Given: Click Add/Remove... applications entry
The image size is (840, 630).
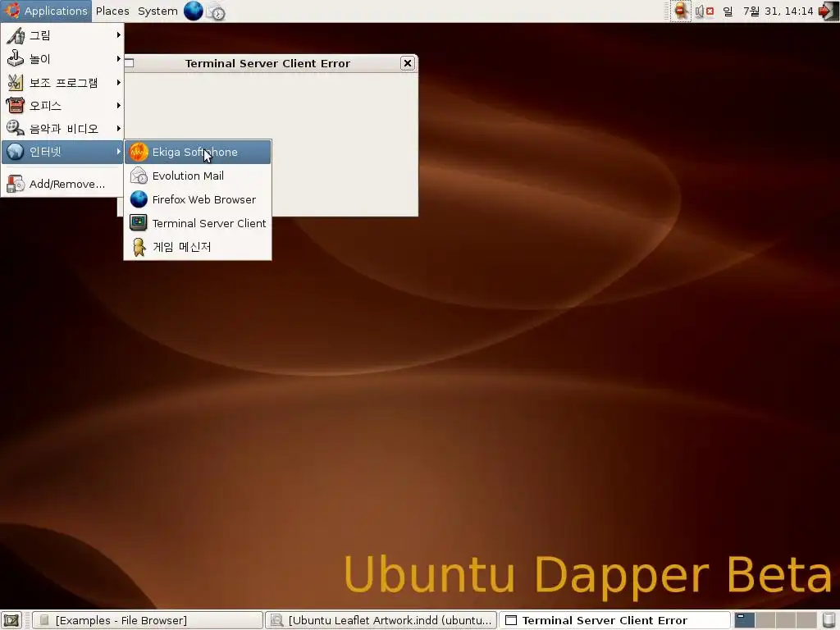Looking at the screenshot, I should click(63, 184).
